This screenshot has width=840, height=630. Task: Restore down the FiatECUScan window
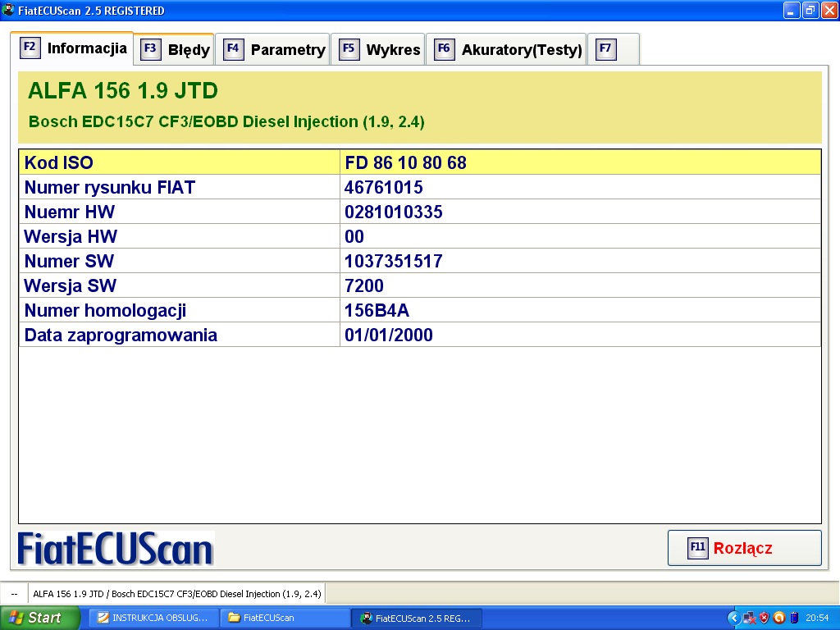tap(810, 10)
